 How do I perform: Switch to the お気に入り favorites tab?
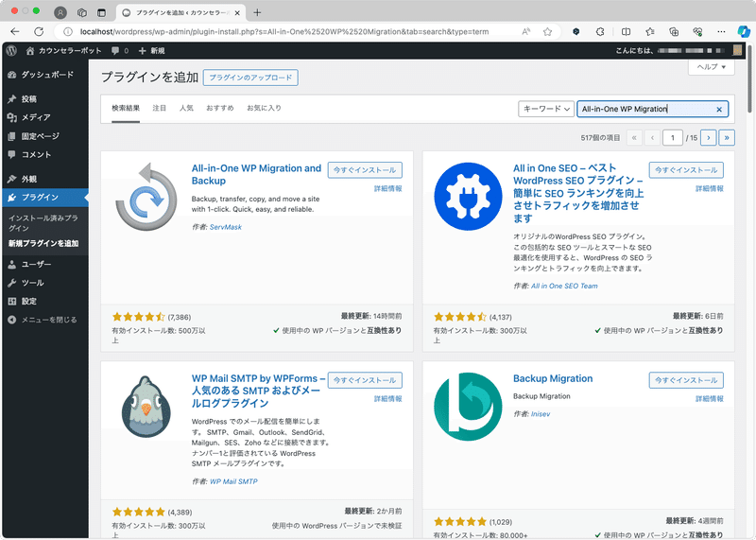pos(264,108)
